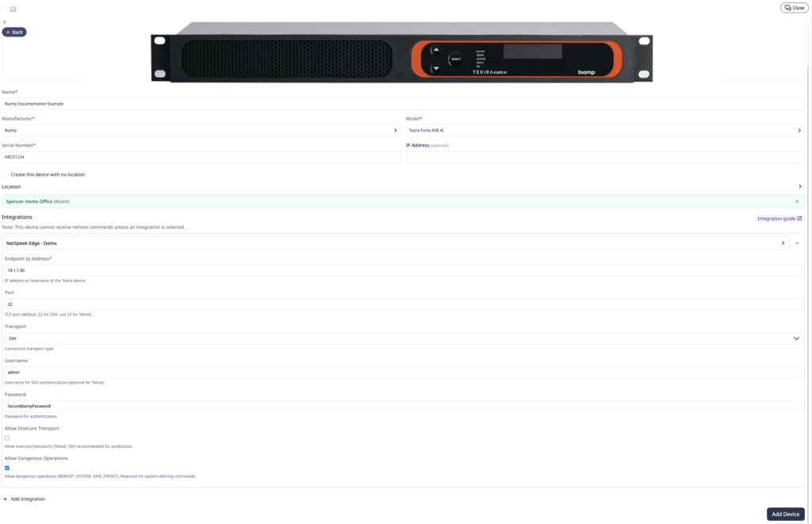This screenshot has width=812, height=524.
Task: Click the small X icon above Back
Action: [x=5, y=22]
